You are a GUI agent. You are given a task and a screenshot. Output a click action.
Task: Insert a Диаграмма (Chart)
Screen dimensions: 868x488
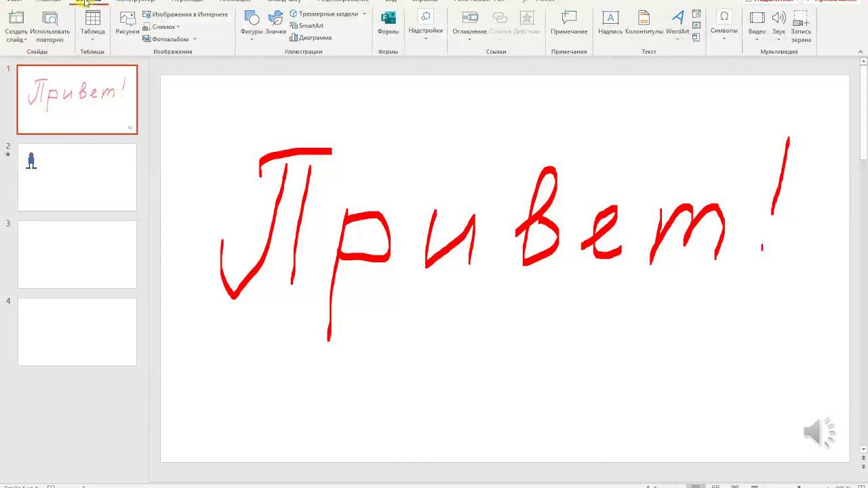311,38
